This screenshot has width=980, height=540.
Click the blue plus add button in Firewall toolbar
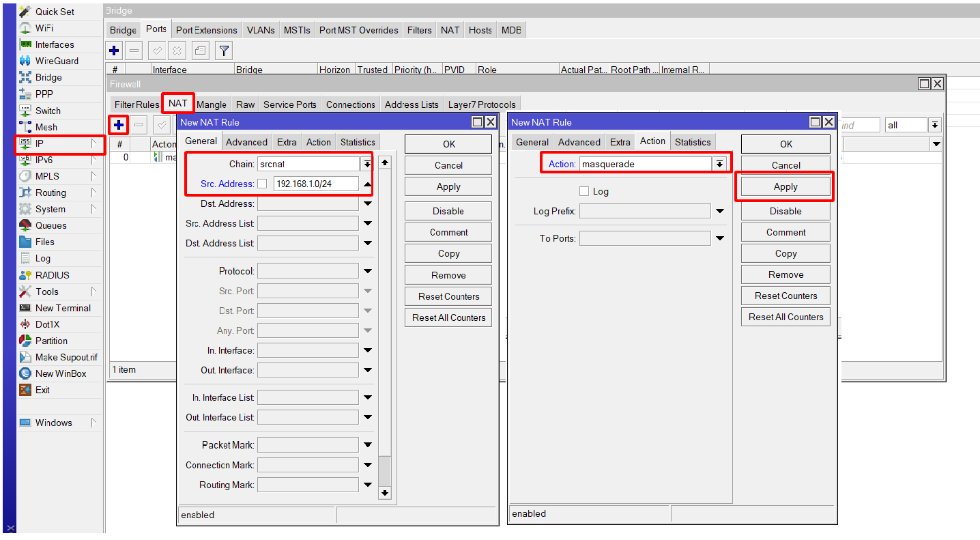(x=119, y=125)
